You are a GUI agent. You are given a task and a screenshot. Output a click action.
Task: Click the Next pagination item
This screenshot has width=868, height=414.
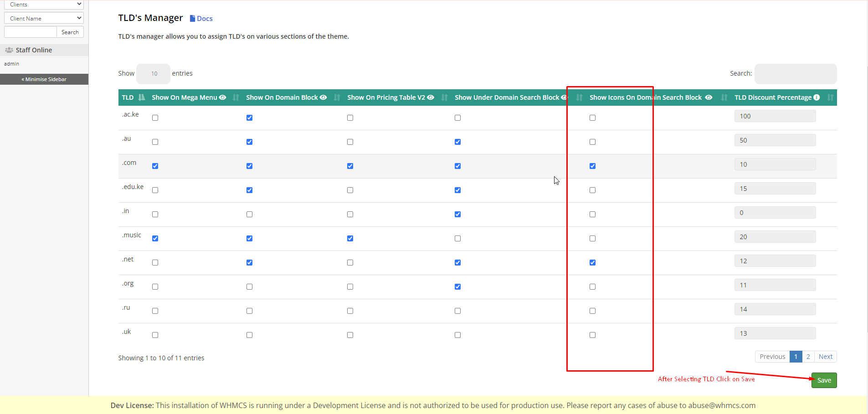tap(825, 357)
